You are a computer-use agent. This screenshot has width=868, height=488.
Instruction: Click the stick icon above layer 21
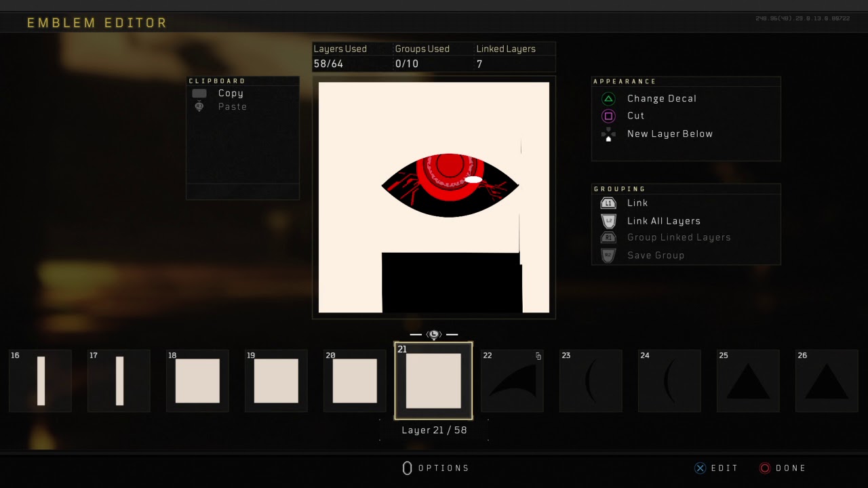click(434, 334)
